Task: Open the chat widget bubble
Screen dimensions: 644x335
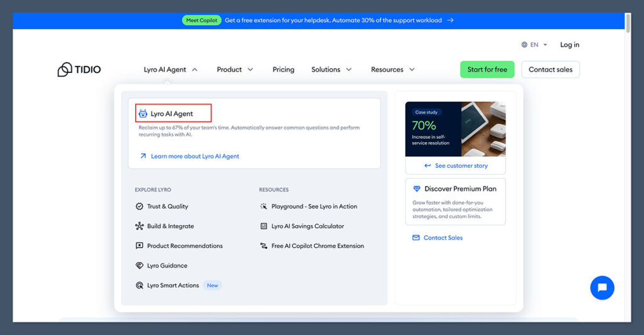Action: [602, 287]
